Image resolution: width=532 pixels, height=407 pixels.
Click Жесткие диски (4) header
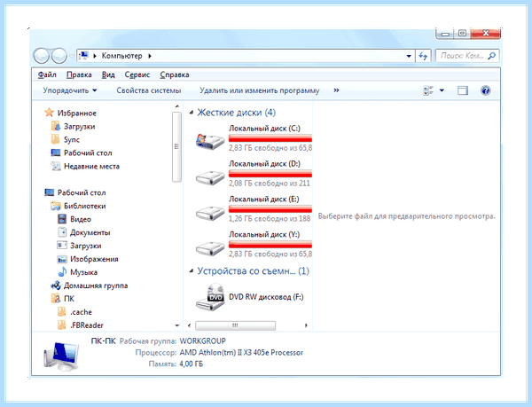pyautogui.click(x=237, y=113)
